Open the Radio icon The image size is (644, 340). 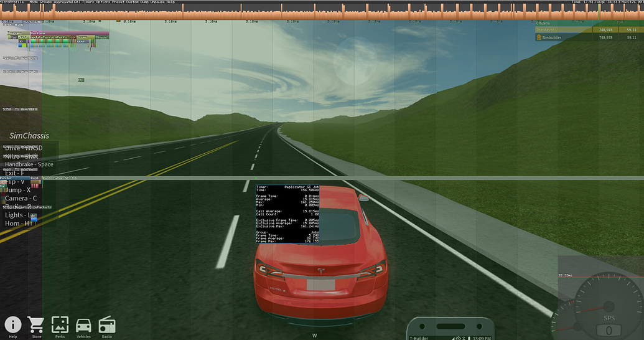point(107,324)
